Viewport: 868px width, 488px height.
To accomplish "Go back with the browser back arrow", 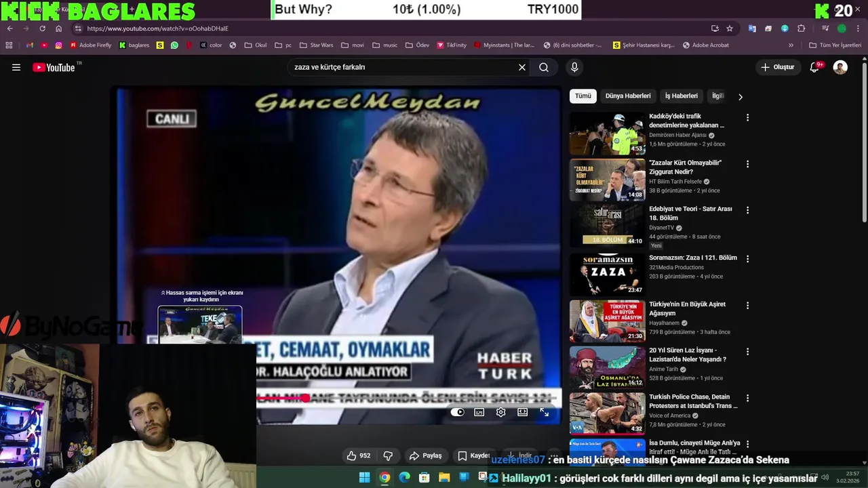I will click(x=10, y=28).
